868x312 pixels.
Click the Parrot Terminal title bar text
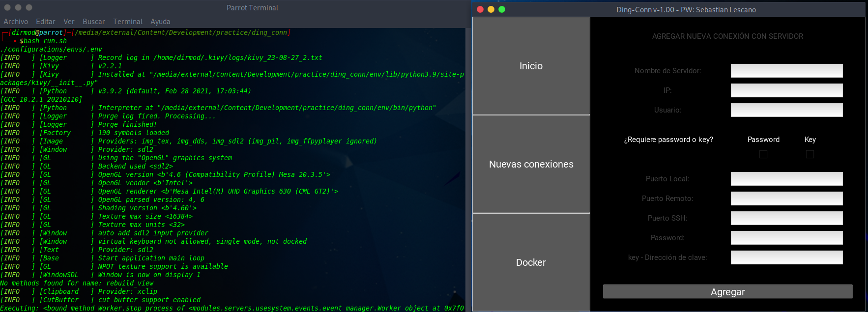tap(252, 8)
